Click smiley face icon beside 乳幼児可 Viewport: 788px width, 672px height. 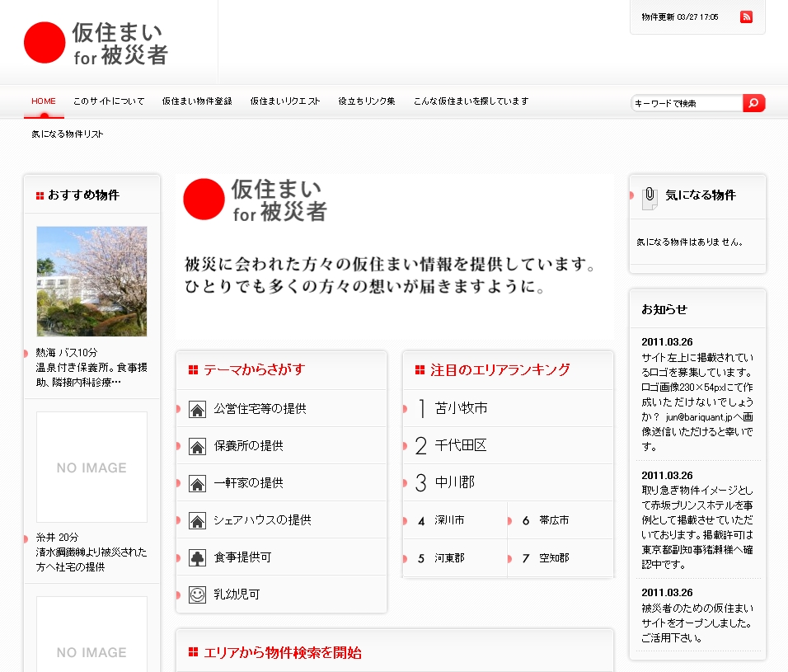click(x=197, y=594)
